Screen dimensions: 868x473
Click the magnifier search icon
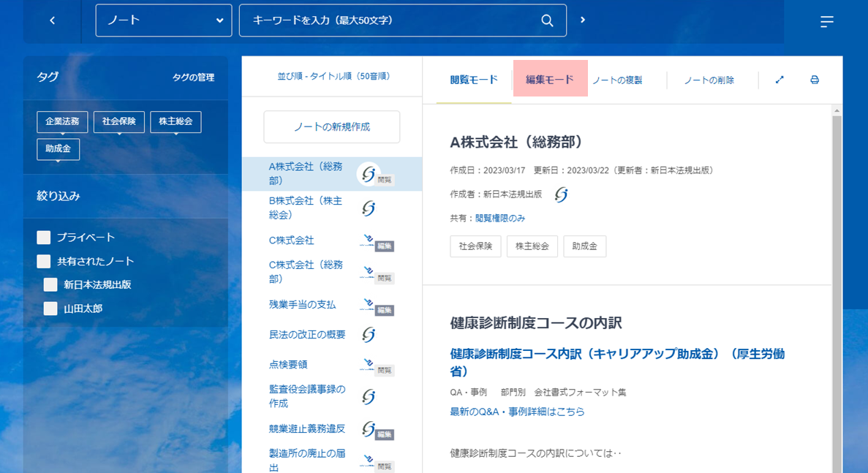tap(547, 20)
